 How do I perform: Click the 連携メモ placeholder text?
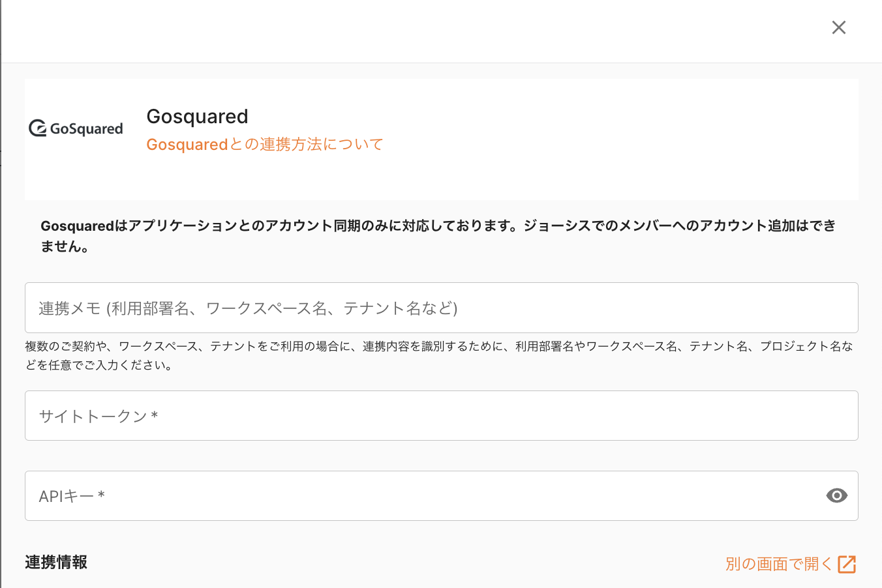pyautogui.click(x=248, y=308)
